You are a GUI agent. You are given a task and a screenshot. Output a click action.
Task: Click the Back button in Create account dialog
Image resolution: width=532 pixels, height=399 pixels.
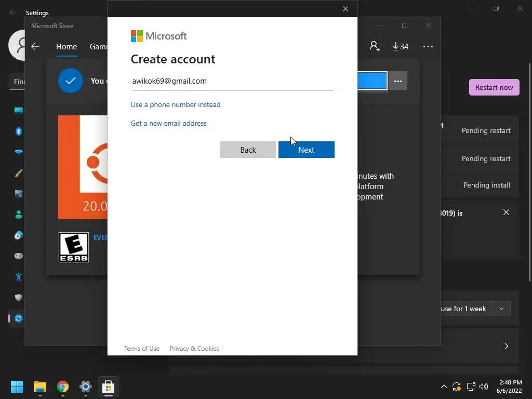[248, 150]
